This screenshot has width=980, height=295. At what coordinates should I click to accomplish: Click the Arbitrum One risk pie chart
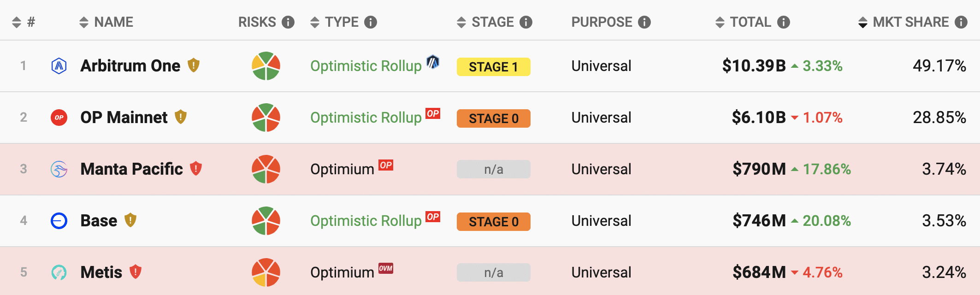(266, 66)
